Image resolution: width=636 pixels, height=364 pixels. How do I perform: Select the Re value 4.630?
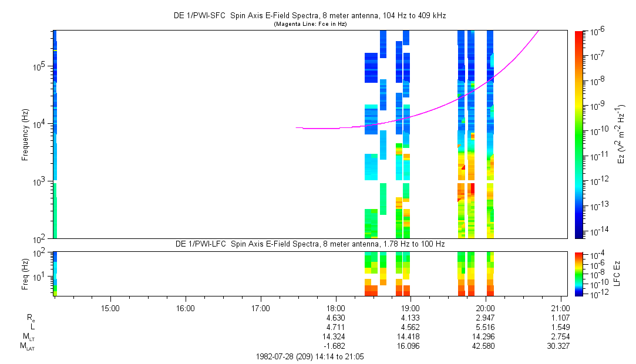335,318
